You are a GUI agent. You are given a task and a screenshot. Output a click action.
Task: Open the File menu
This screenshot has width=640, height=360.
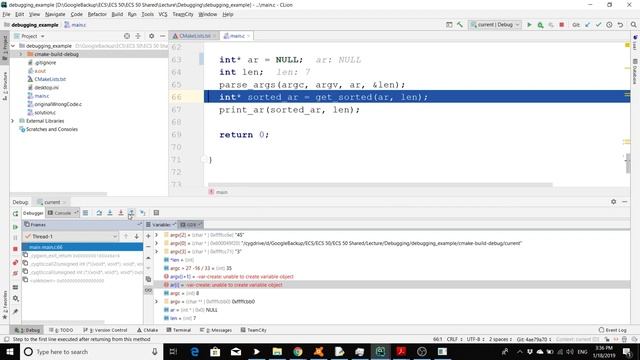pos(6,14)
